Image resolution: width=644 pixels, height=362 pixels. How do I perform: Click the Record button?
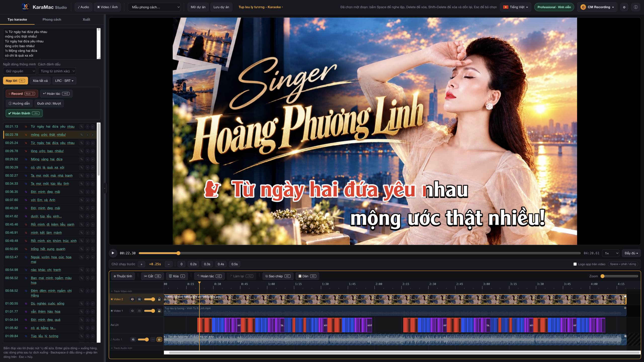point(22,94)
